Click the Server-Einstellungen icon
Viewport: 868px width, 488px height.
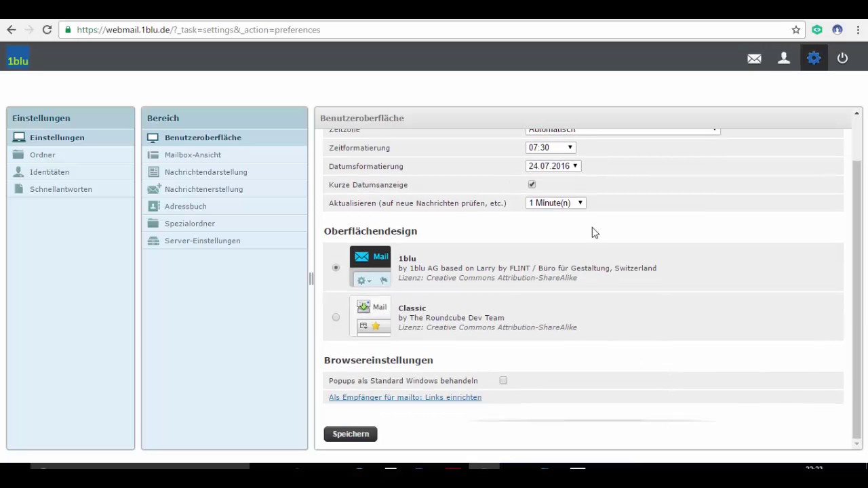pos(153,241)
